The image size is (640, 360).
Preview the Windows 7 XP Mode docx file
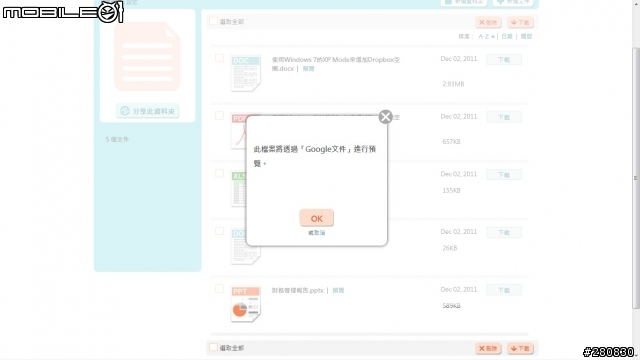pyautogui.click(x=309, y=69)
